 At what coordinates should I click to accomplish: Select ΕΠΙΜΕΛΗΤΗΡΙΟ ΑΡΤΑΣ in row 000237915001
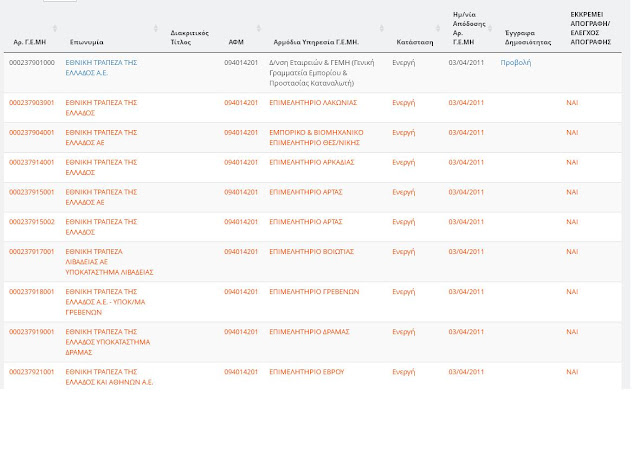click(x=306, y=192)
